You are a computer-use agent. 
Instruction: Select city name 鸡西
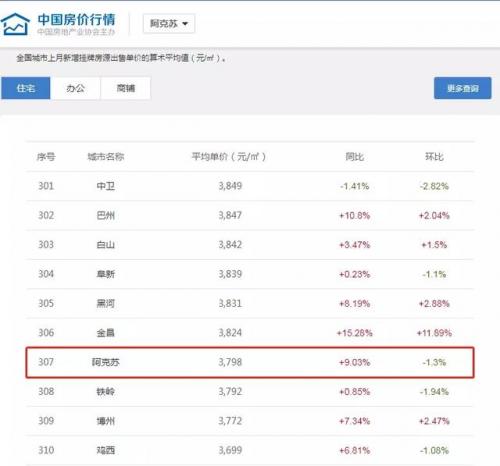coord(106,450)
